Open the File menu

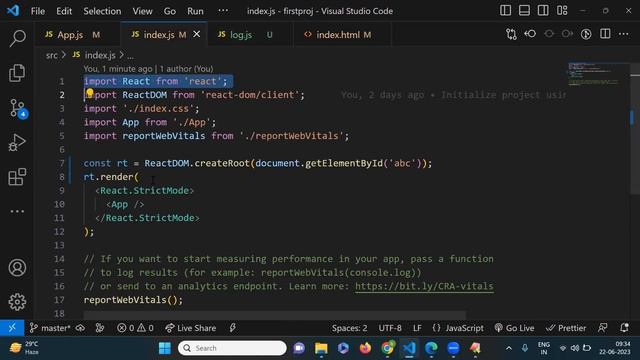[x=38, y=11]
